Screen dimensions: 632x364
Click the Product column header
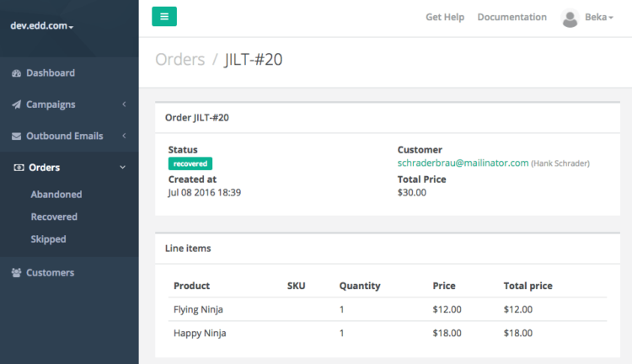pyautogui.click(x=191, y=286)
